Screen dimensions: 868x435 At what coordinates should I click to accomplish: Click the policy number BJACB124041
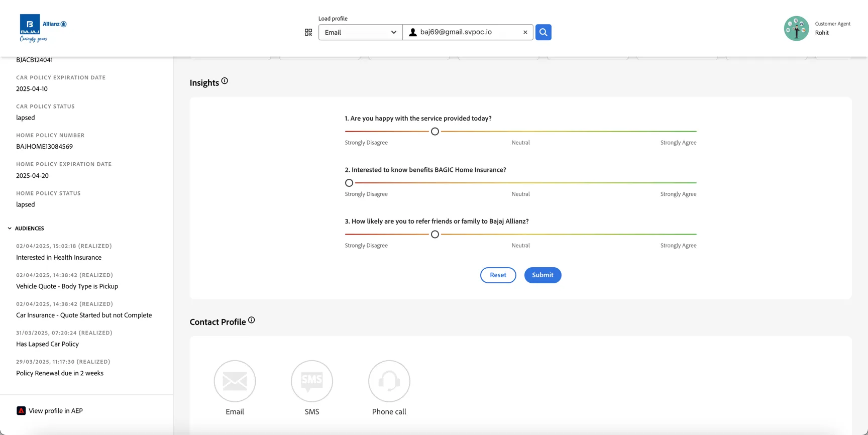tap(34, 60)
